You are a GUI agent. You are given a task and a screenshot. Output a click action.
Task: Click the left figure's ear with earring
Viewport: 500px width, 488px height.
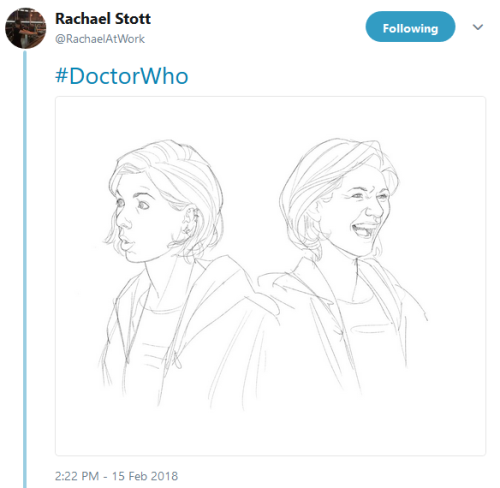coord(190,222)
